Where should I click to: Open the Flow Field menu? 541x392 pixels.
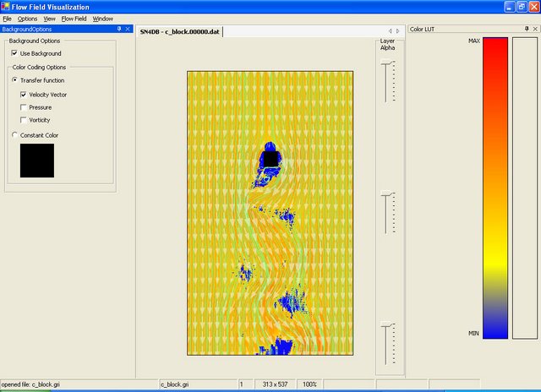tap(74, 18)
